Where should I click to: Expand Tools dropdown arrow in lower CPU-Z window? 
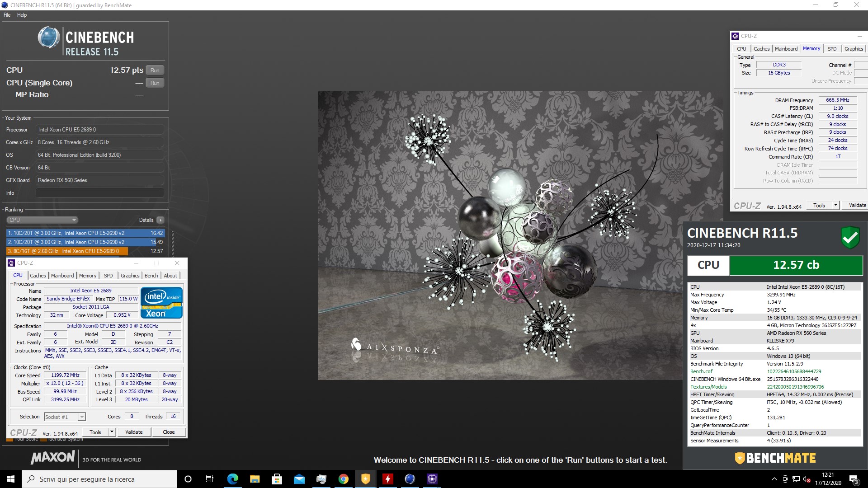click(x=112, y=432)
